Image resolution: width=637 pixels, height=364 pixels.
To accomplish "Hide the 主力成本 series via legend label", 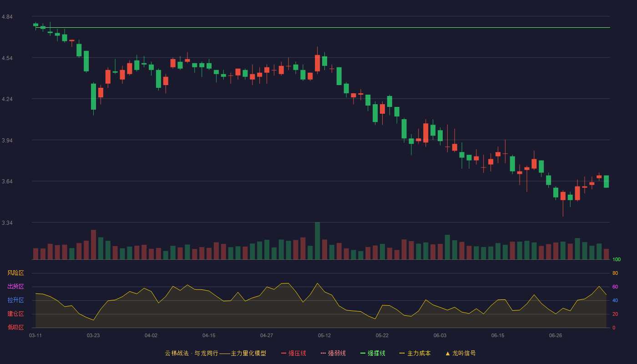I will click(x=419, y=353).
